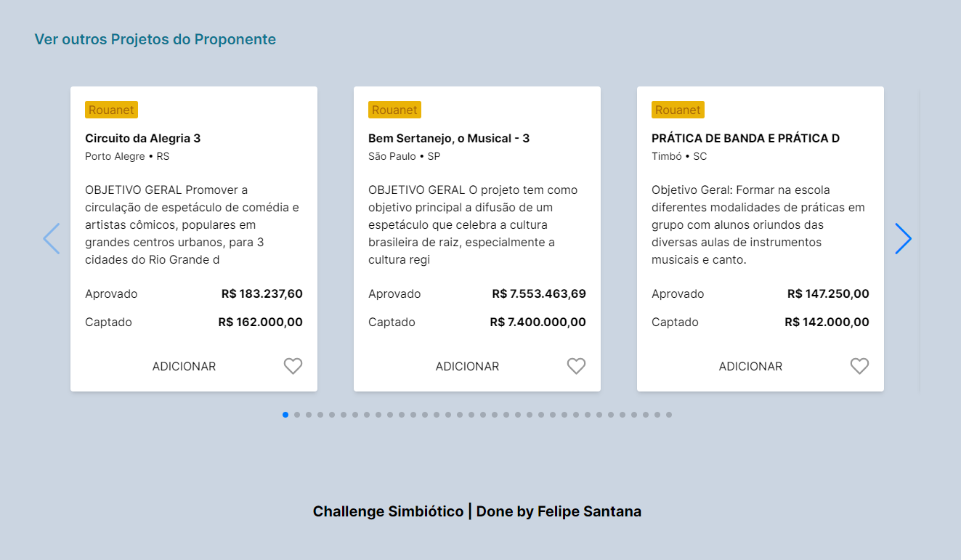
Task: Click the Rouanet label on the Timbó project card
Action: [678, 110]
